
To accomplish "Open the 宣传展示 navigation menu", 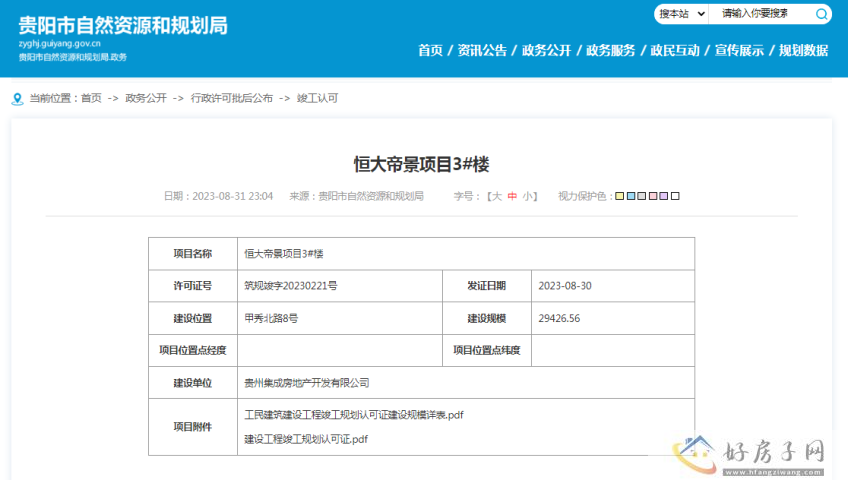I will click(x=739, y=51).
